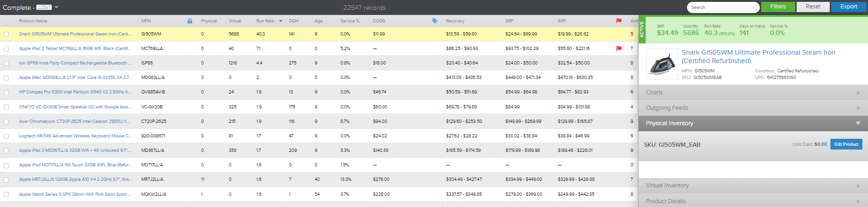Click the MPN cell QV985AV-B
The height and width of the screenshot is (207, 868).
[153, 92]
